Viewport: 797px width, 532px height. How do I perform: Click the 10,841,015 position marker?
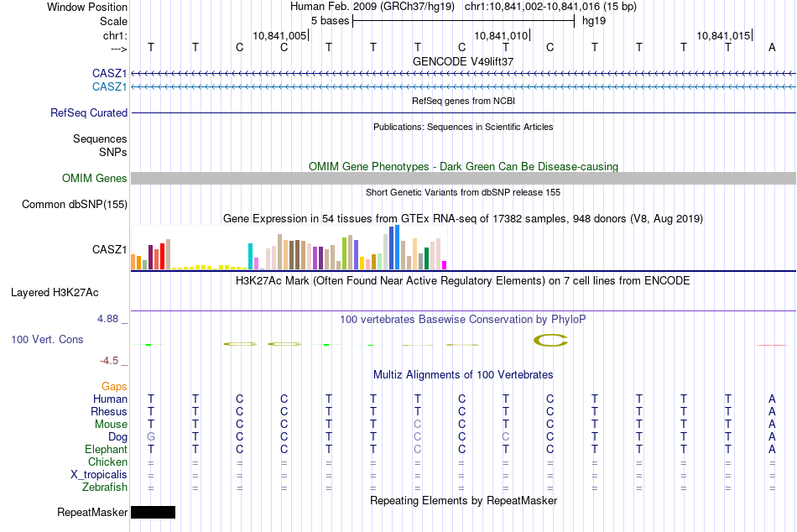[x=723, y=35]
